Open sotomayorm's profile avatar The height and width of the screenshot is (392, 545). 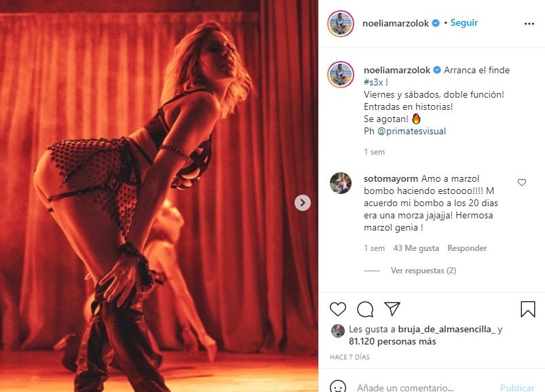coord(341,183)
